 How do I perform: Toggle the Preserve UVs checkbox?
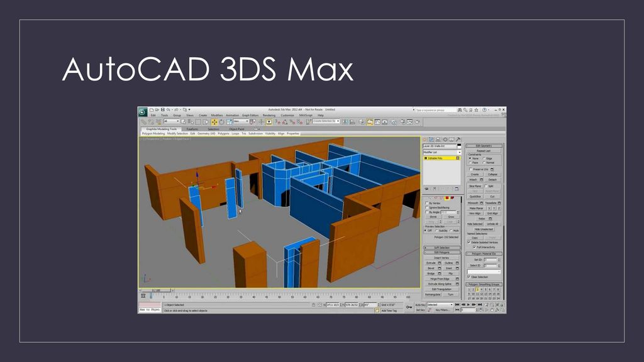(470, 169)
